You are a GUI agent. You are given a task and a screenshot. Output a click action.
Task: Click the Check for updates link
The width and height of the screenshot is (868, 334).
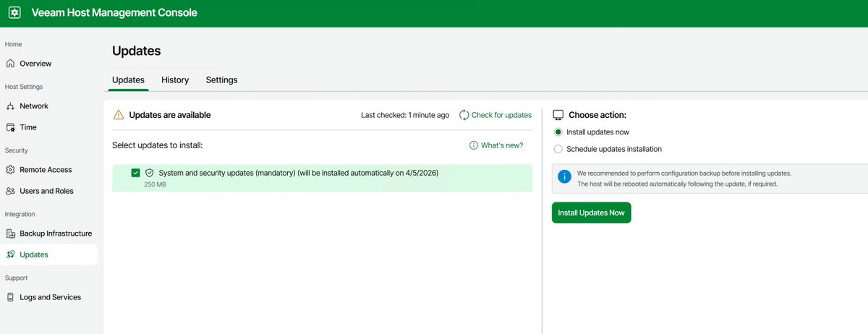click(501, 115)
